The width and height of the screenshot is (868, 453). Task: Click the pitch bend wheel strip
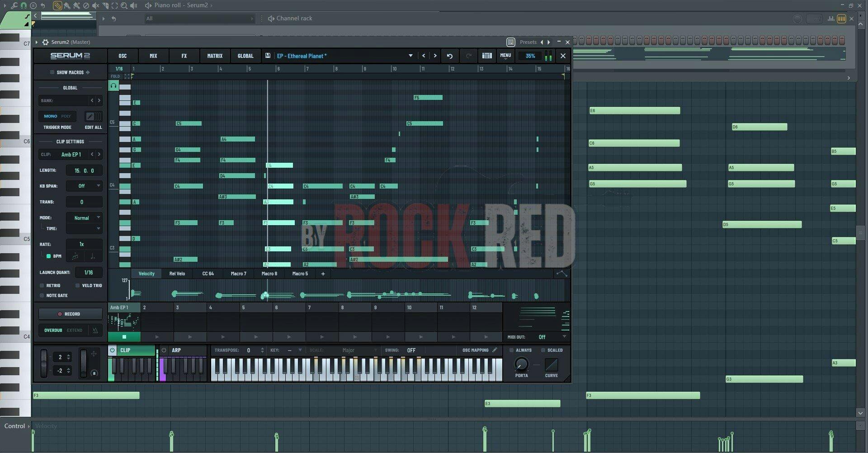click(44, 363)
